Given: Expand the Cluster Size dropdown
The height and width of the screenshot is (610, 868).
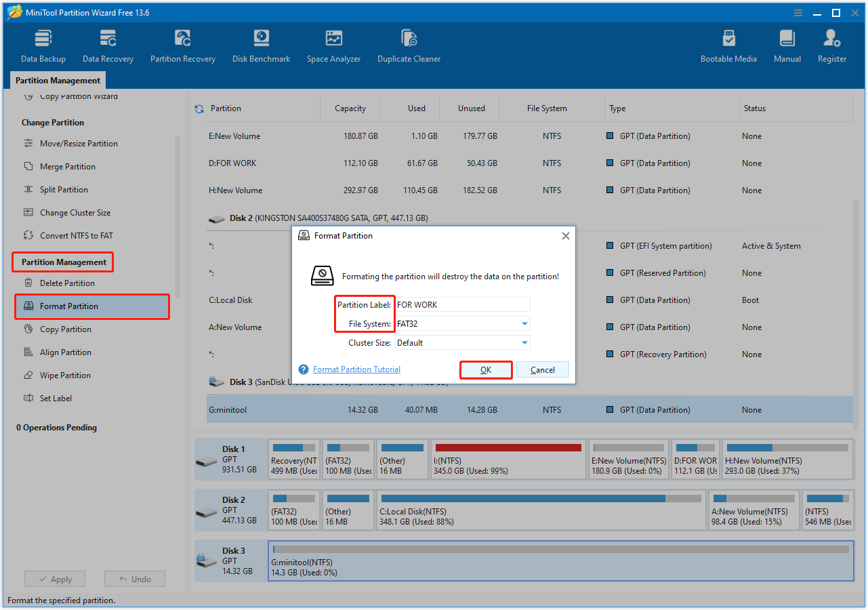Looking at the screenshot, I should tap(524, 342).
